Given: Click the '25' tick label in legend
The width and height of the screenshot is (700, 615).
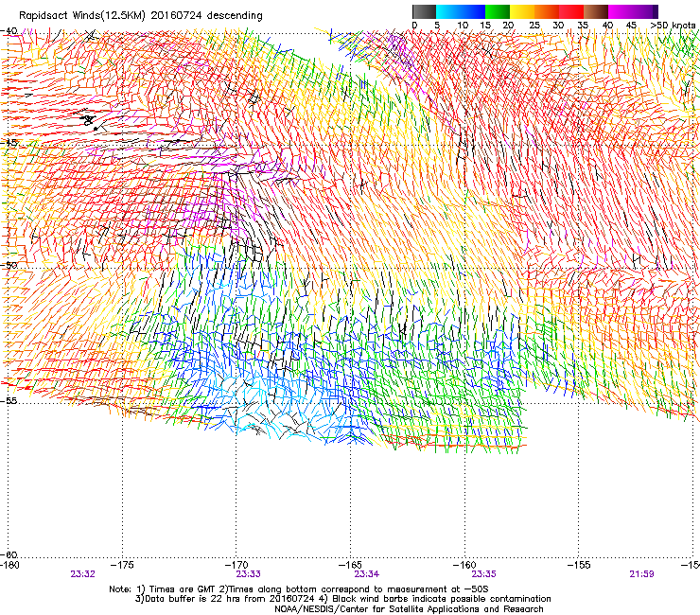Looking at the screenshot, I should click(534, 26).
